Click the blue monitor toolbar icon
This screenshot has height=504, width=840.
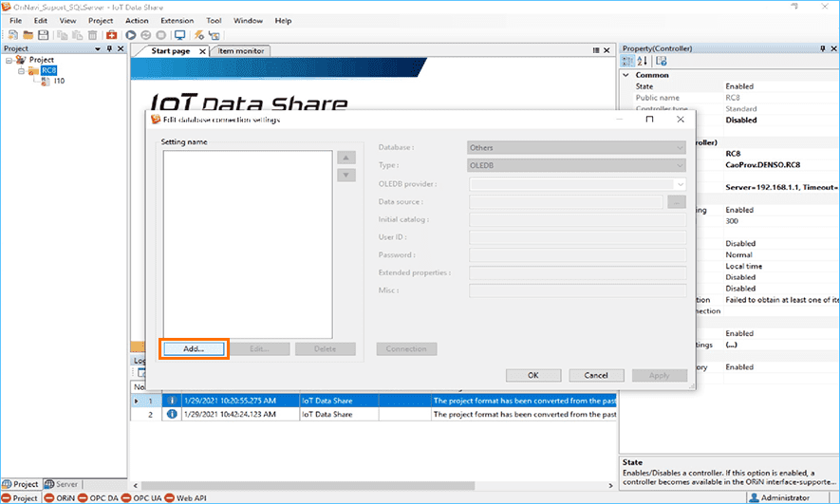tap(180, 35)
